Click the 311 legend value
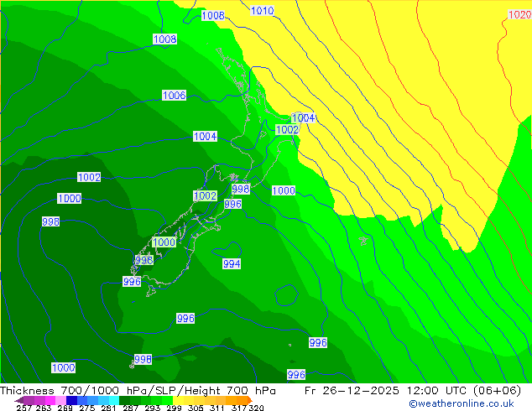Viewport: 532px width, 411px height. pyautogui.click(x=217, y=408)
